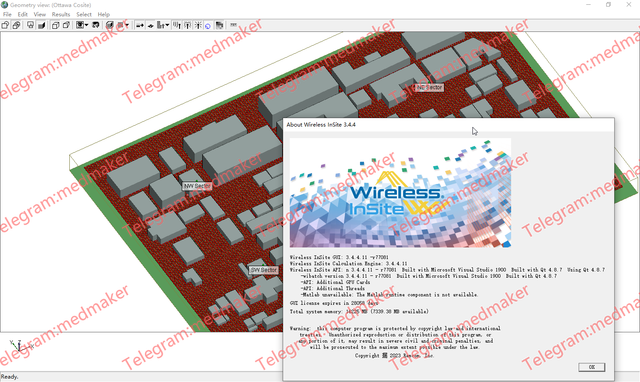Screen dimensions: 640x382
Task: Click the 'Matlab unavailable' message line
Action: [x=389, y=294]
